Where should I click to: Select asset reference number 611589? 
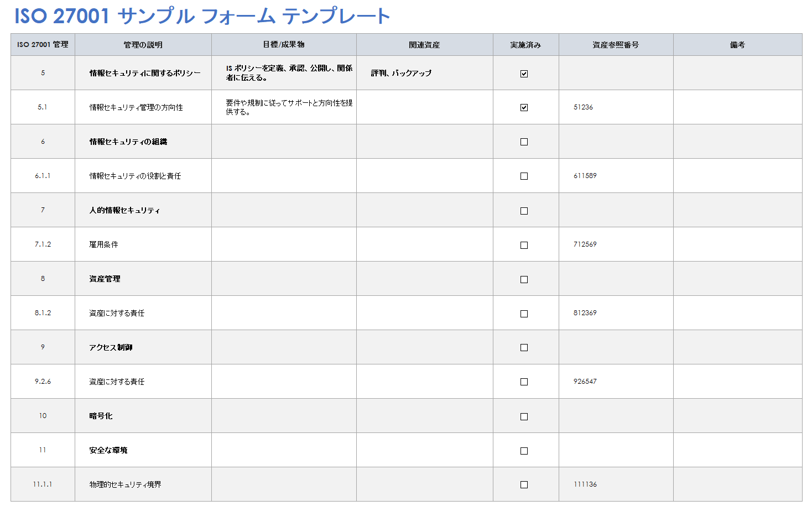pos(585,176)
